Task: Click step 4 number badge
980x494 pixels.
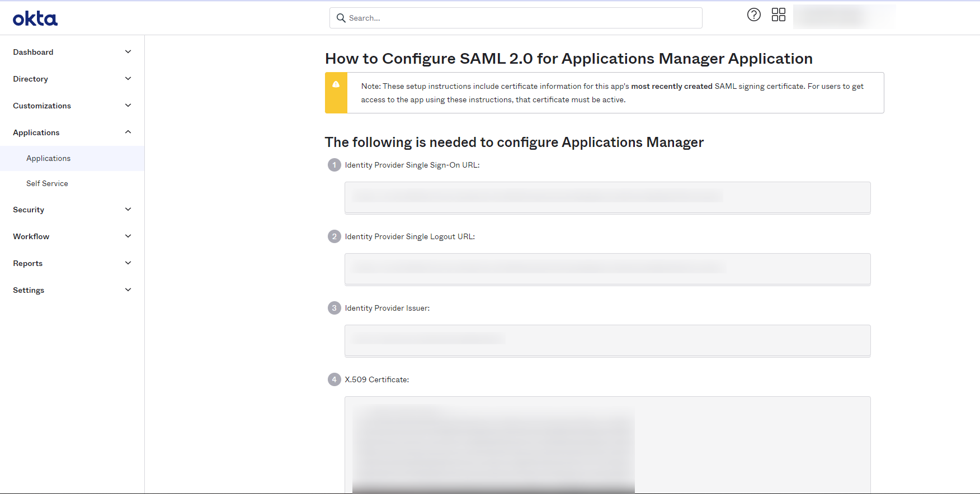Action: (334, 379)
